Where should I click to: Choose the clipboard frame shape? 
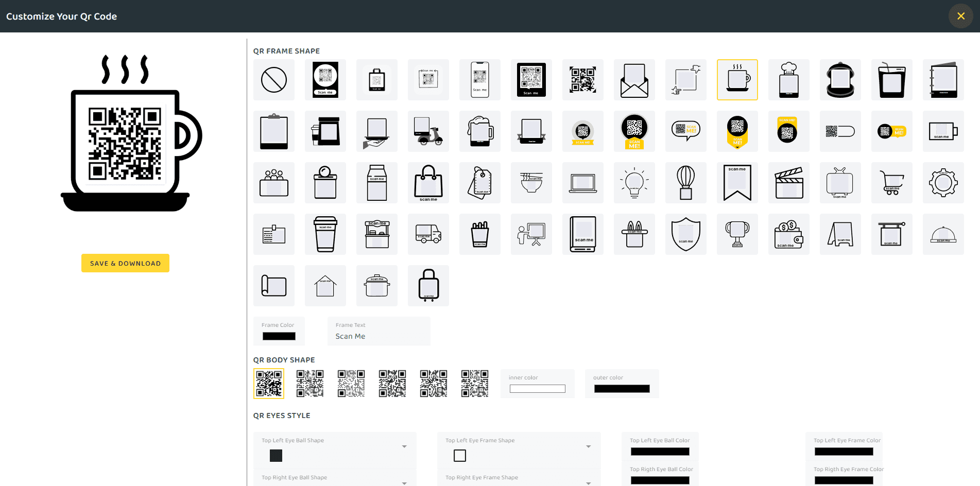tap(274, 131)
